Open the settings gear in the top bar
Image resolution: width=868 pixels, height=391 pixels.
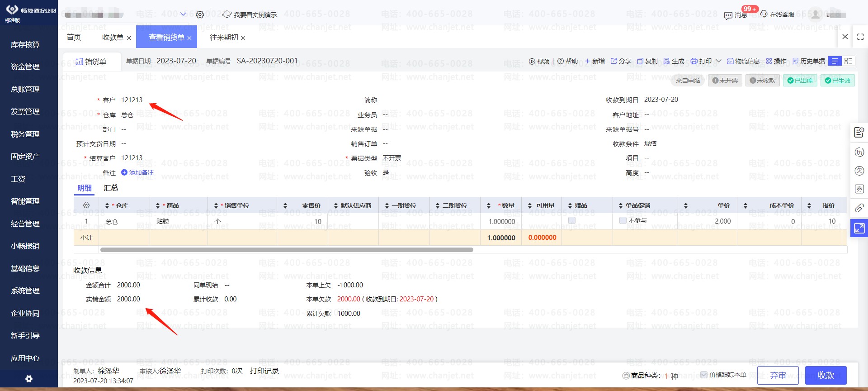(x=200, y=14)
